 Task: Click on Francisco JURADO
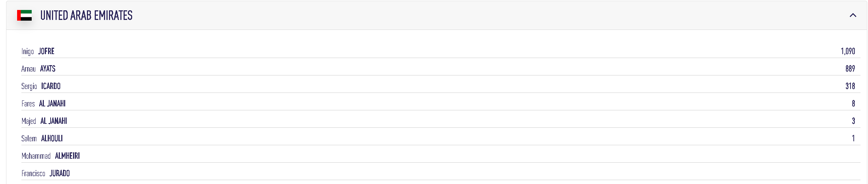(x=46, y=173)
